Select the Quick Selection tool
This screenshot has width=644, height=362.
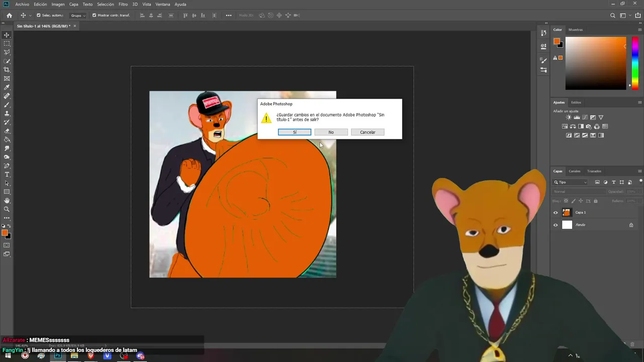tap(7, 61)
